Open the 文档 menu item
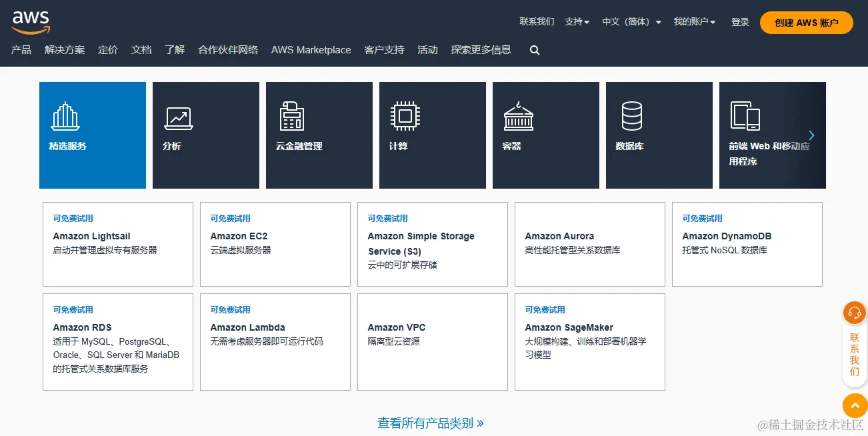868x436 pixels. [x=141, y=50]
